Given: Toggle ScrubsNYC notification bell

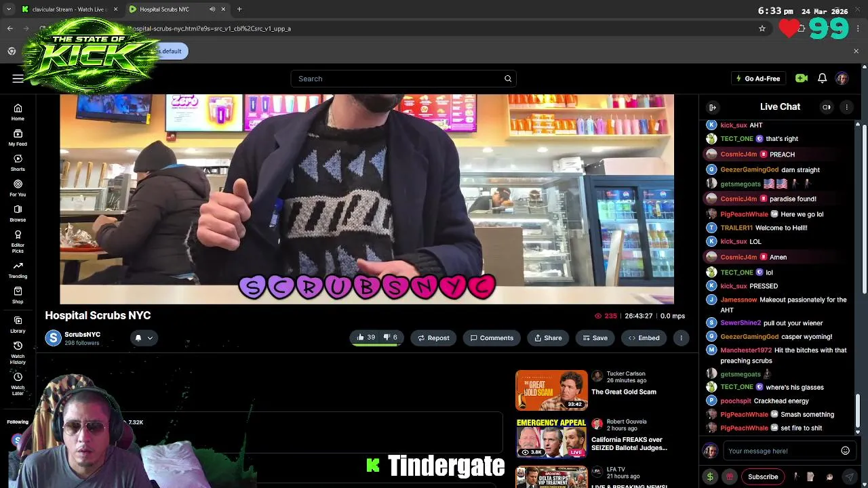Looking at the screenshot, I should (138, 338).
